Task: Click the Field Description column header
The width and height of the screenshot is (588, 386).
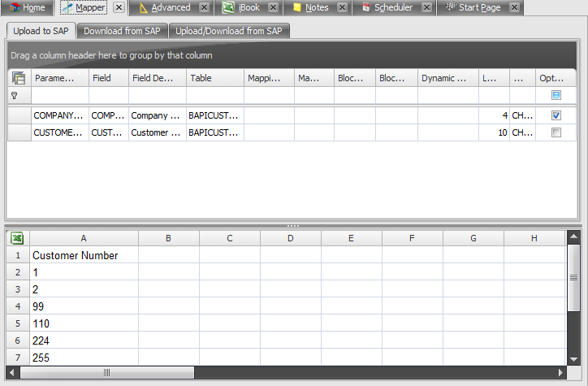Action: tap(157, 79)
